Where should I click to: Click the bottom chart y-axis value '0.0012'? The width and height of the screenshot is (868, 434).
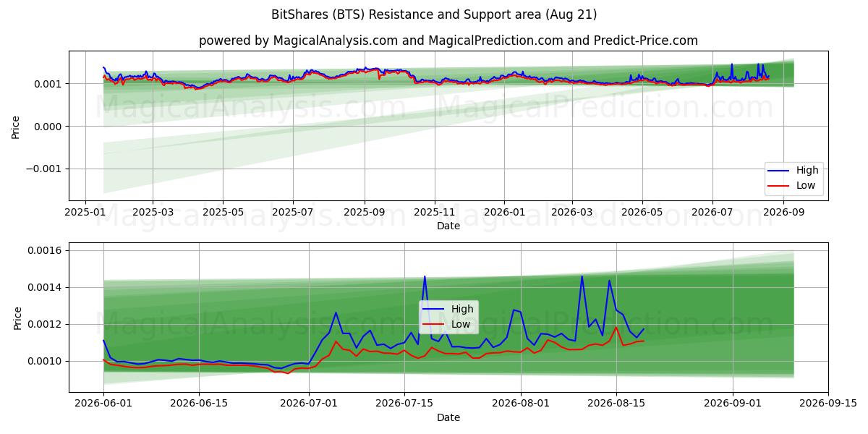coord(46,324)
